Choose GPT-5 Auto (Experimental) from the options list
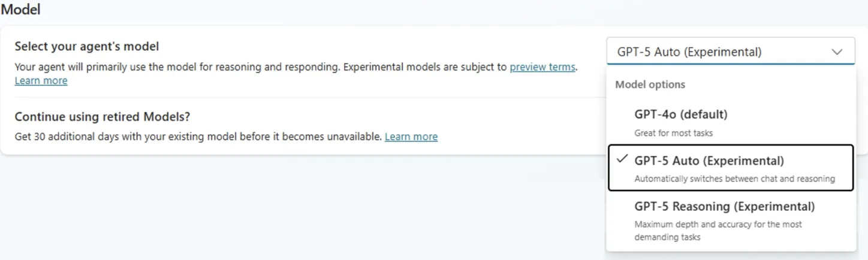The height and width of the screenshot is (260, 868). [709, 161]
